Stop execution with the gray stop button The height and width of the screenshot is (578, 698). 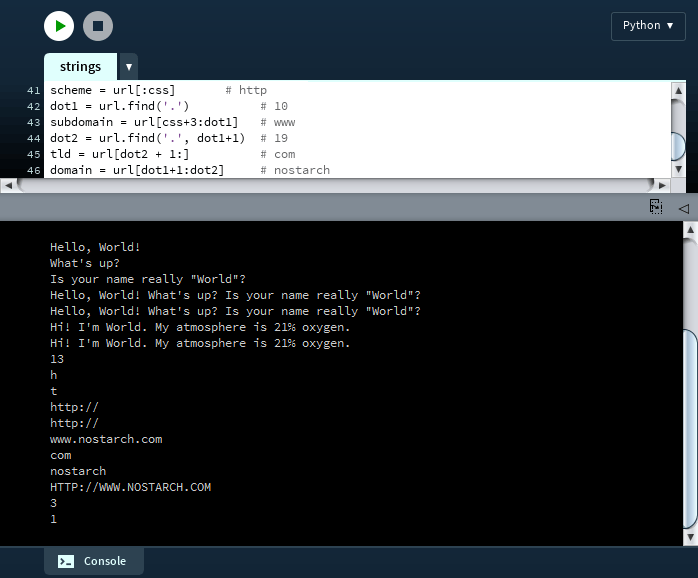(x=98, y=26)
